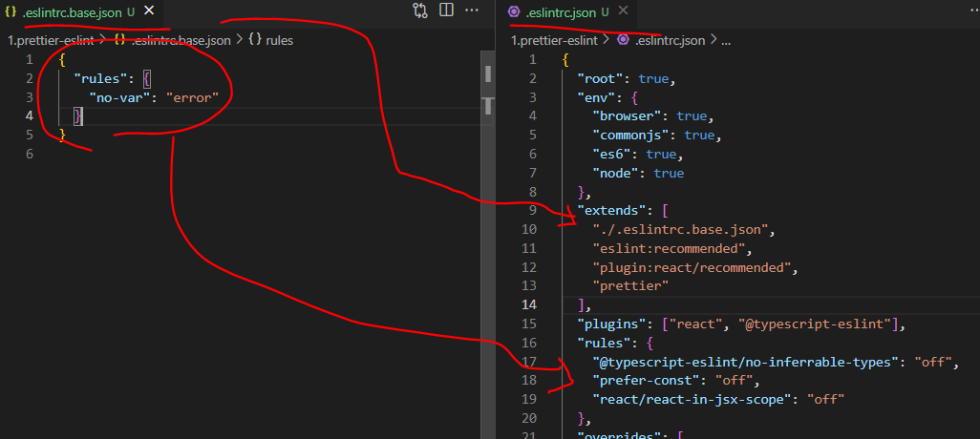Click the "eslint:recommended" string
This screenshot has width=980, height=439.
(x=669, y=248)
